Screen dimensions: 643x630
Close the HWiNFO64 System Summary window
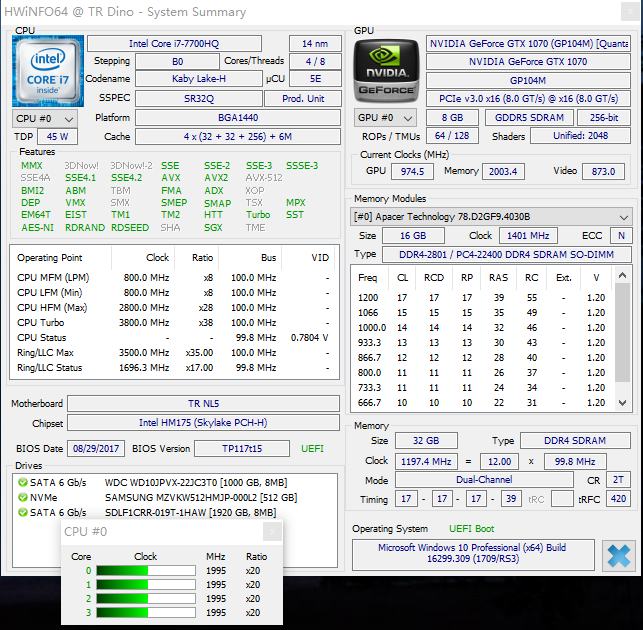(x=630, y=12)
